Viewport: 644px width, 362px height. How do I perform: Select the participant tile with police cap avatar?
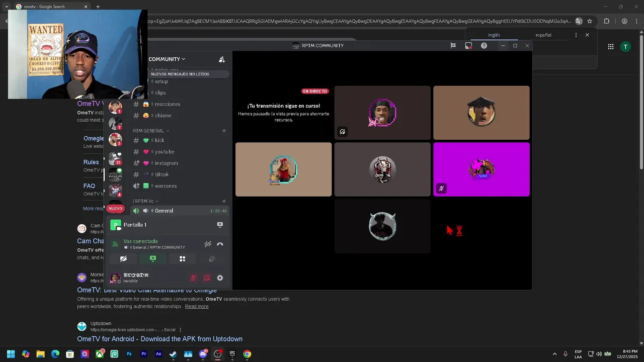coord(481,113)
